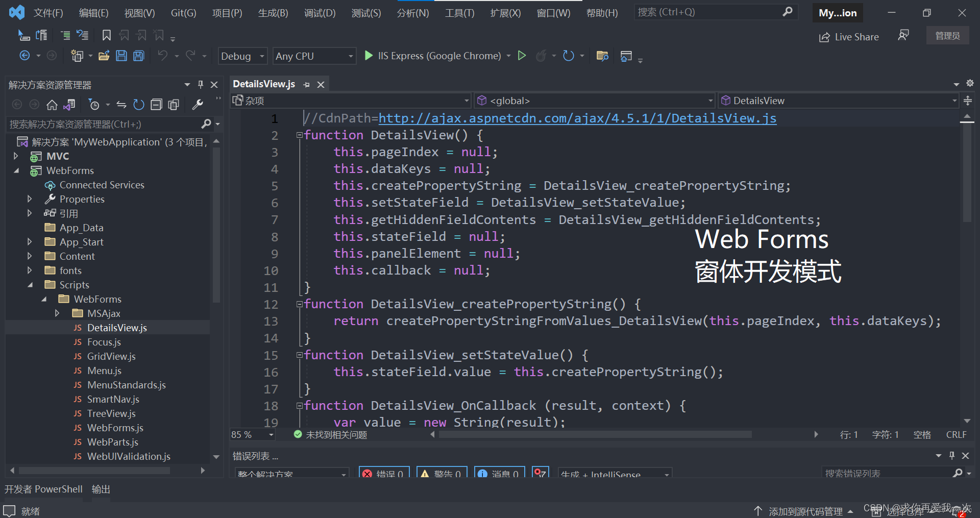The height and width of the screenshot is (518, 980).
Task: Click Collapse All icon in Solution Explorer
Action: (x=156, y=105)
